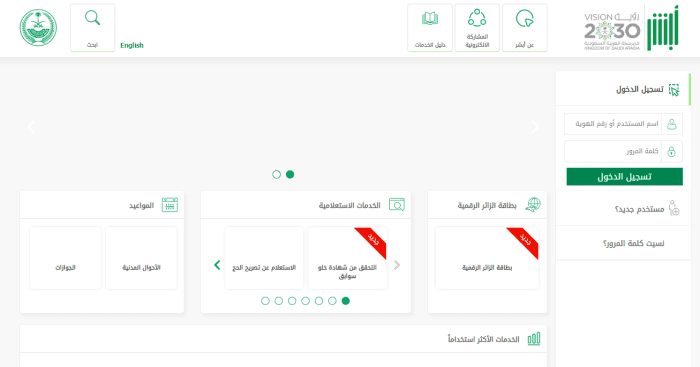
Task: Click the username or ID number field
Action: (x=623, y=124)
